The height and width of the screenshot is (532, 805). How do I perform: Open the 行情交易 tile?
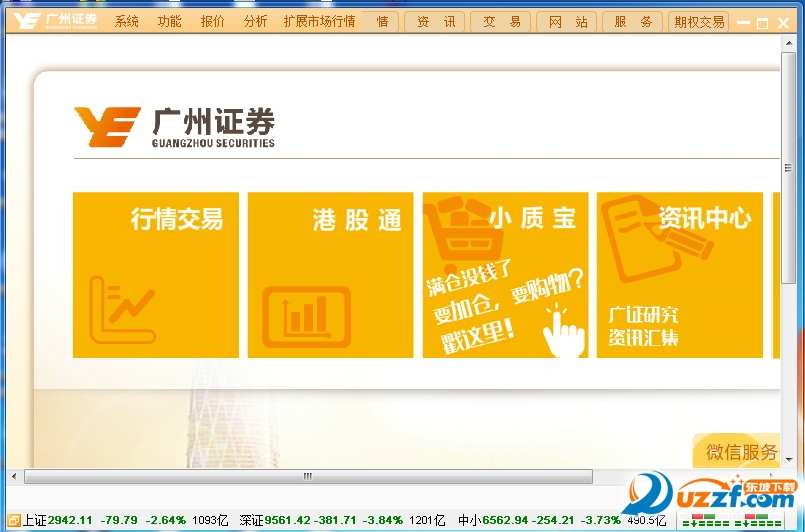coord(156,275)
